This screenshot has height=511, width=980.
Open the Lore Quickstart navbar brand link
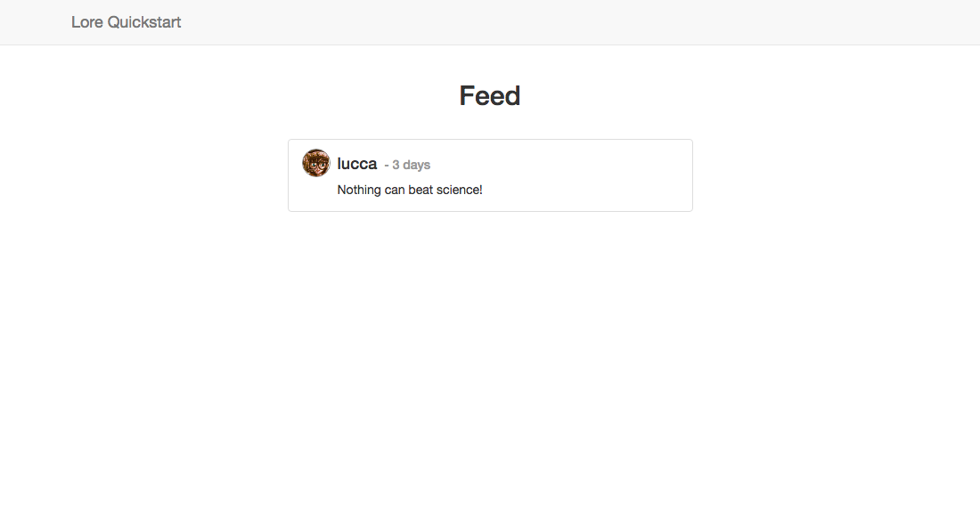126,22
